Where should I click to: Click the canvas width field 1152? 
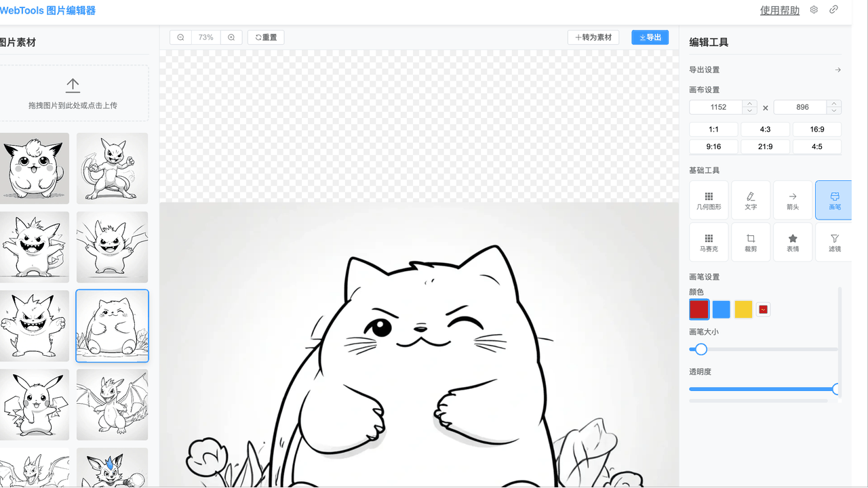(x=717, y=107)
